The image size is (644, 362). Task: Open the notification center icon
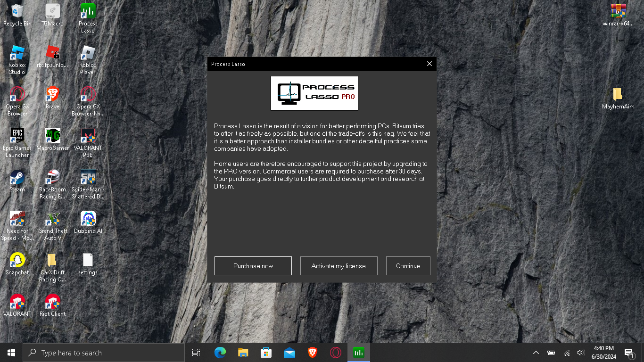click(x=629, y=353)
